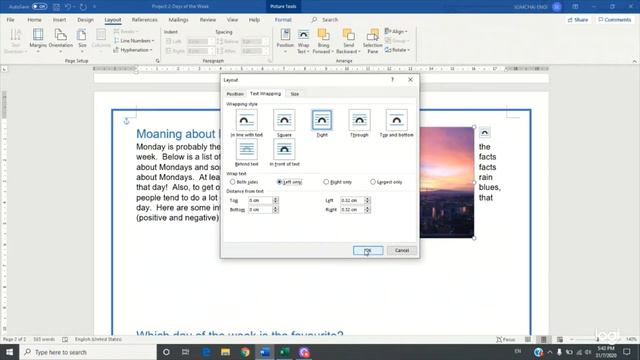Click the Left distance field
This screenshot has height=360, width=640.
[x=352, y=200]
